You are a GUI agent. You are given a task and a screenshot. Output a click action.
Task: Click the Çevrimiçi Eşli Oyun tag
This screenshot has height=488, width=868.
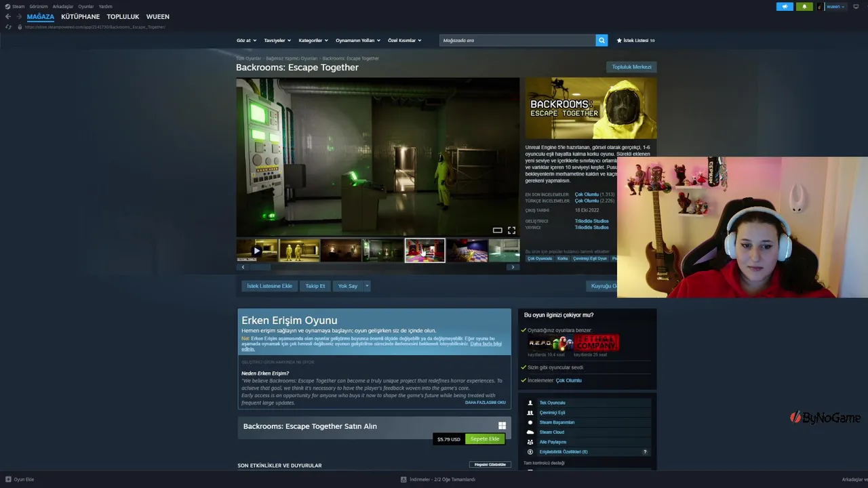[x=590, y=258]
